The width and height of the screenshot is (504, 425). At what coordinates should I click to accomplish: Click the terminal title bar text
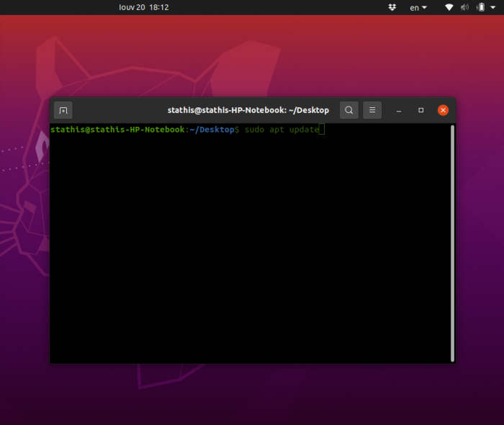[248, 110]
